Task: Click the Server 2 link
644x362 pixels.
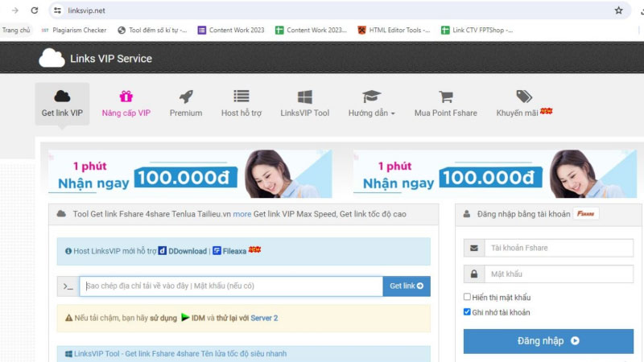Action: coord(264,318)
